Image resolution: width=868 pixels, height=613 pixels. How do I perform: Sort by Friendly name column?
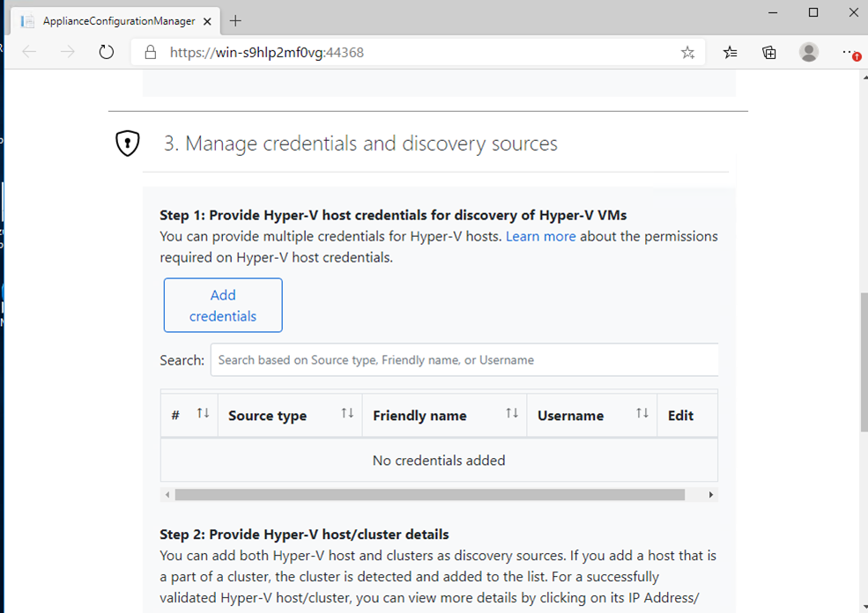pos(511,414)
